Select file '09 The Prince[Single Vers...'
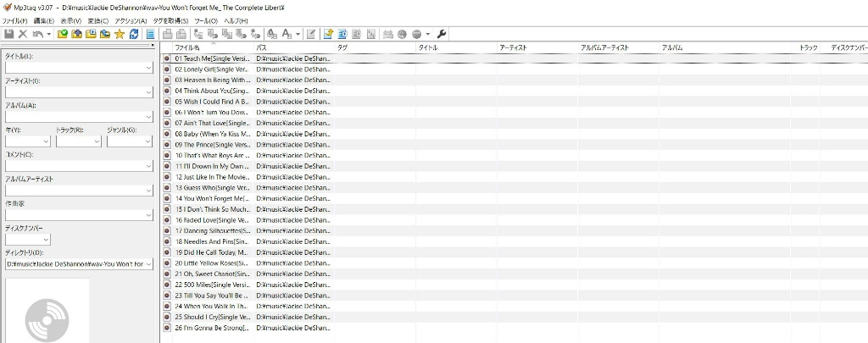Image resolution: width=868 pixels, height=343 pixels. tap(213, 144)
